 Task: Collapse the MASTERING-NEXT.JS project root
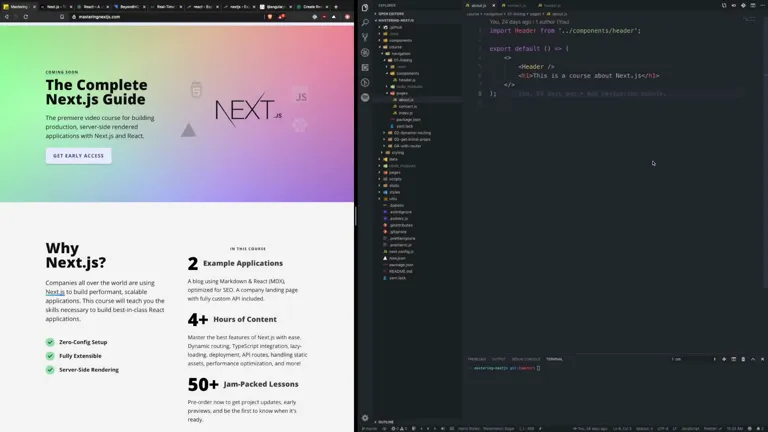point(395,20)
